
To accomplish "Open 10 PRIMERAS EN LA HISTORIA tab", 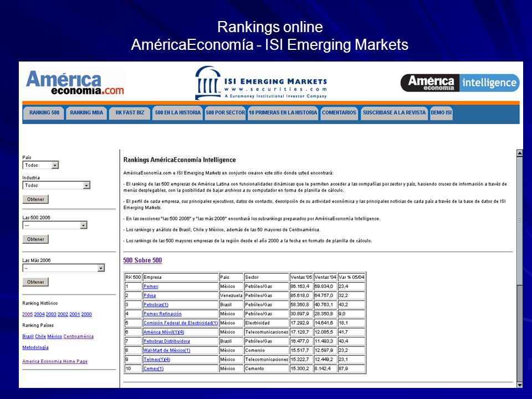I will (x=283, y=112).
